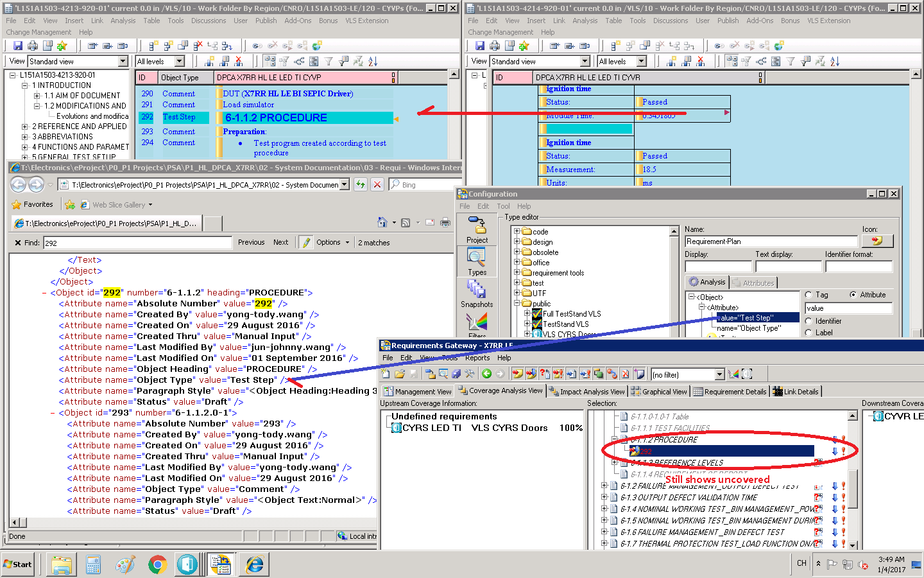924x578 pixels.
Task: Click Web Slice Gallery link in IE
Action: tap(116, 205)
